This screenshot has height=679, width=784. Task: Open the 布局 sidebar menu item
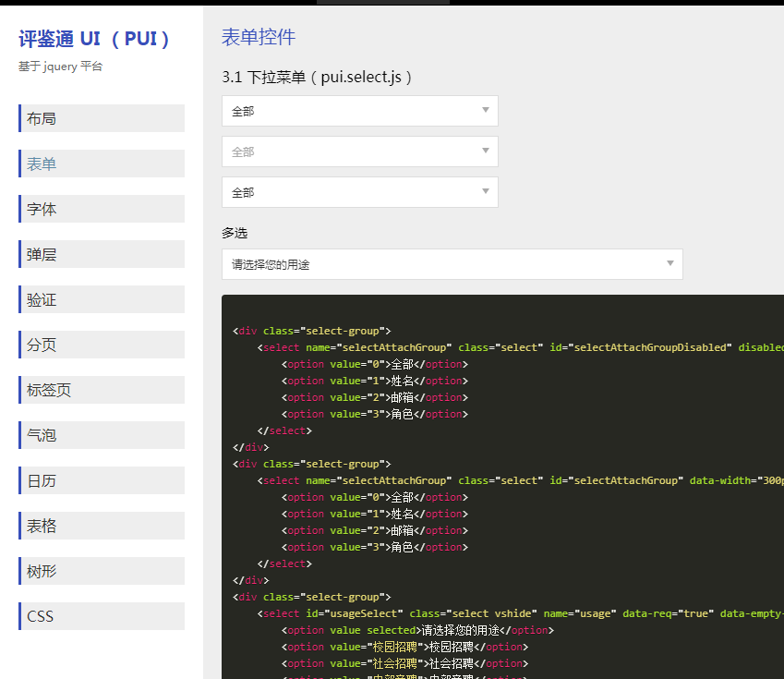point(102,118)
